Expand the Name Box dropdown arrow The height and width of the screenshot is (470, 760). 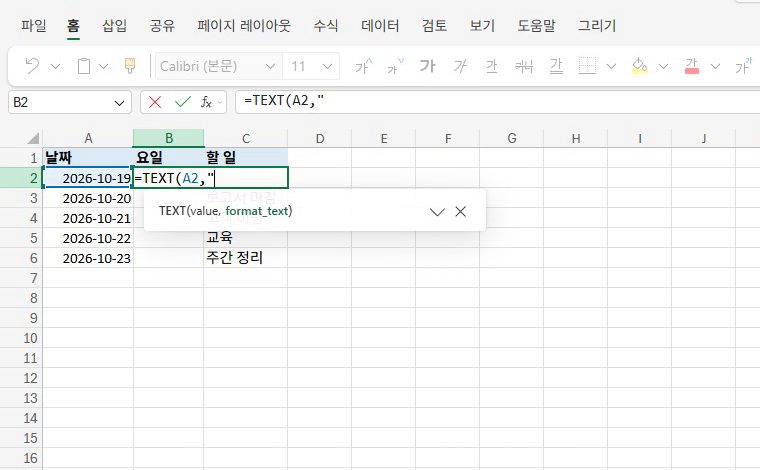(119, 103)
